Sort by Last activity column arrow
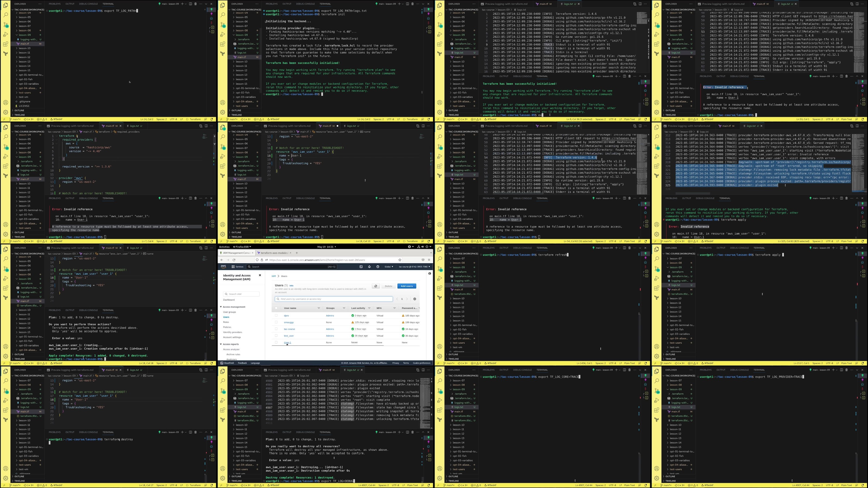 369,308
